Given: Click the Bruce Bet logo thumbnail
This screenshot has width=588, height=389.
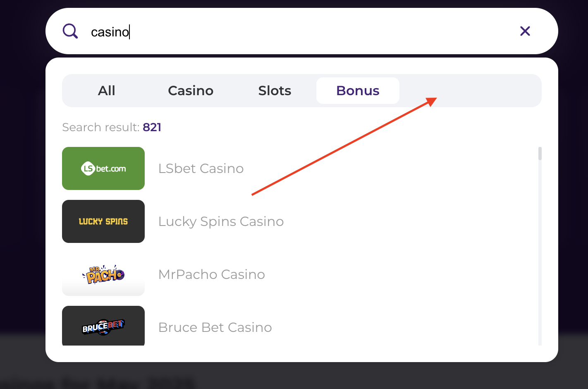Looking at the screenshot, I should pyautogui.click(x=103, y=326).
